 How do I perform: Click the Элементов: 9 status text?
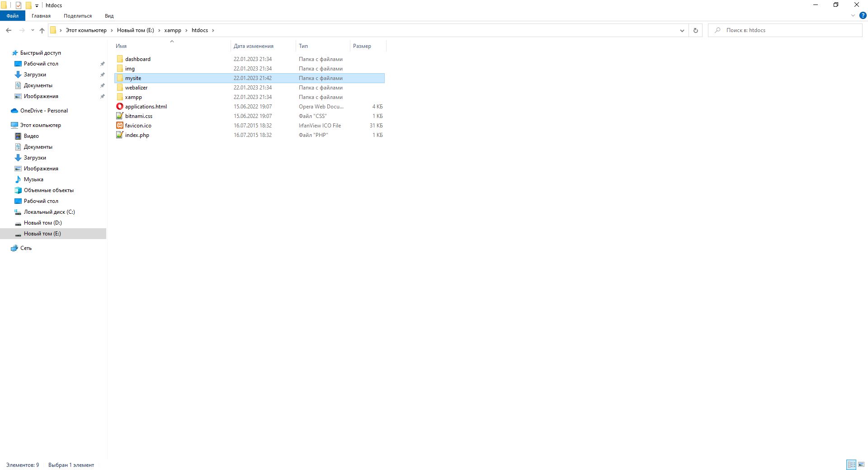coord(23,465)
